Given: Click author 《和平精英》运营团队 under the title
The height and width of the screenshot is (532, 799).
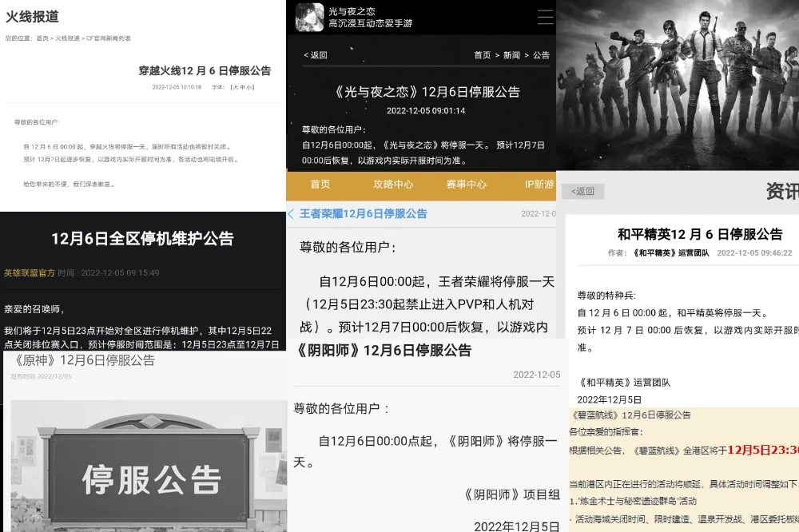Looking at the screenshot, I should point(671,252).
